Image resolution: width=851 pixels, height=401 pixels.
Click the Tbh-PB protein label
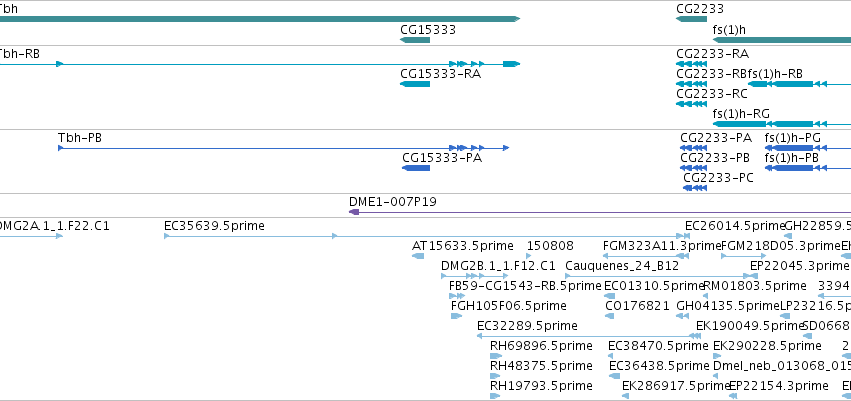click(x=80, y=138)
